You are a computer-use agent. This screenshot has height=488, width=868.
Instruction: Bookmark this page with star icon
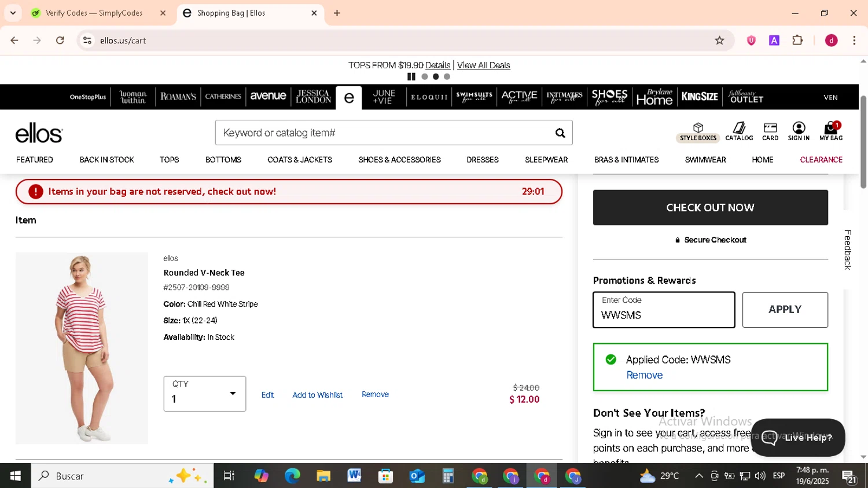click(x=719, y=41)
